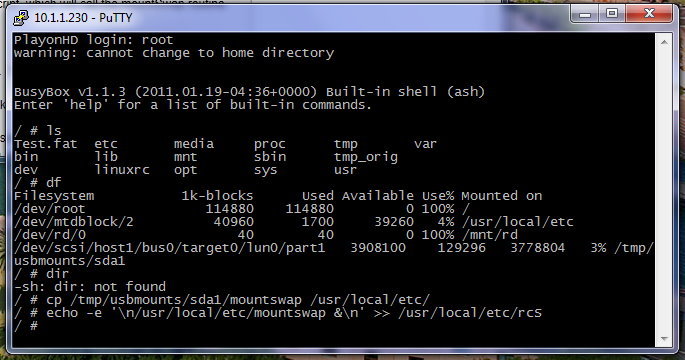Click the 'Use%' column header

coord(438,196)
